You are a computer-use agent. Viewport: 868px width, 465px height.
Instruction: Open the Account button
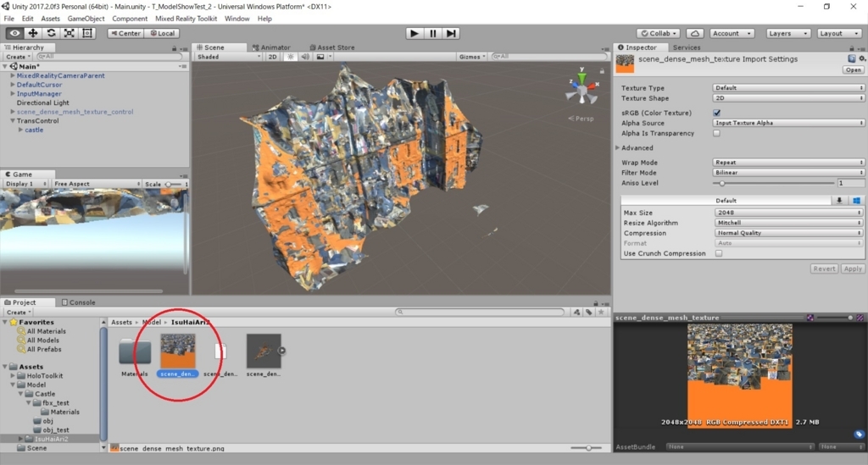click(x=732, y=33)
